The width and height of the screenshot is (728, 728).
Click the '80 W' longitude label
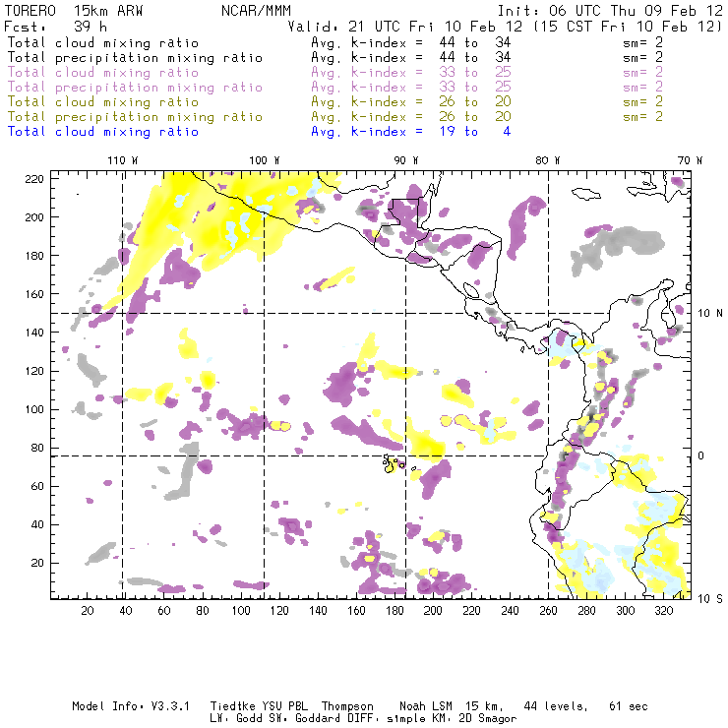(547, 160)
